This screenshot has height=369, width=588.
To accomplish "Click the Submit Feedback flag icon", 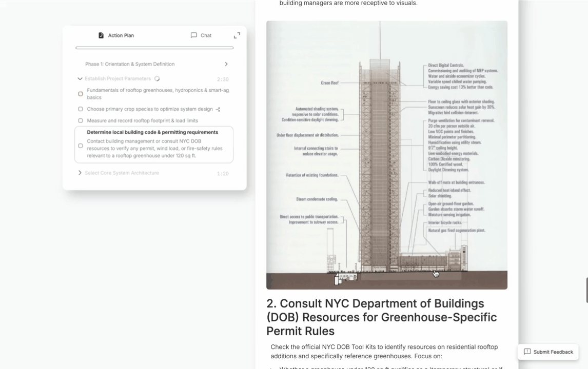I will (527, 352).
